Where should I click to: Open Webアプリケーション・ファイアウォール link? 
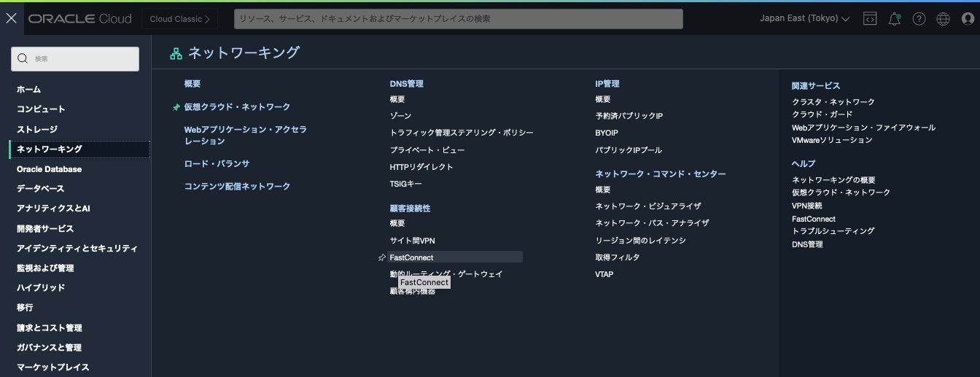[x=863, y=128]
